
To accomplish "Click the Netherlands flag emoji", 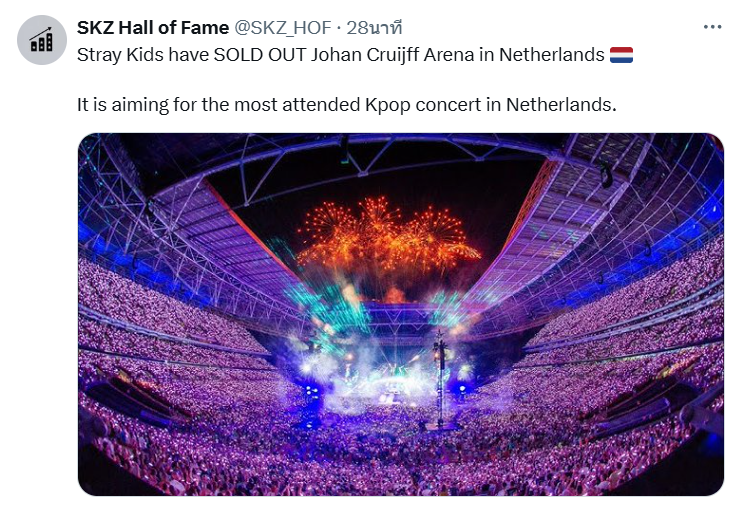I will 621,55.
